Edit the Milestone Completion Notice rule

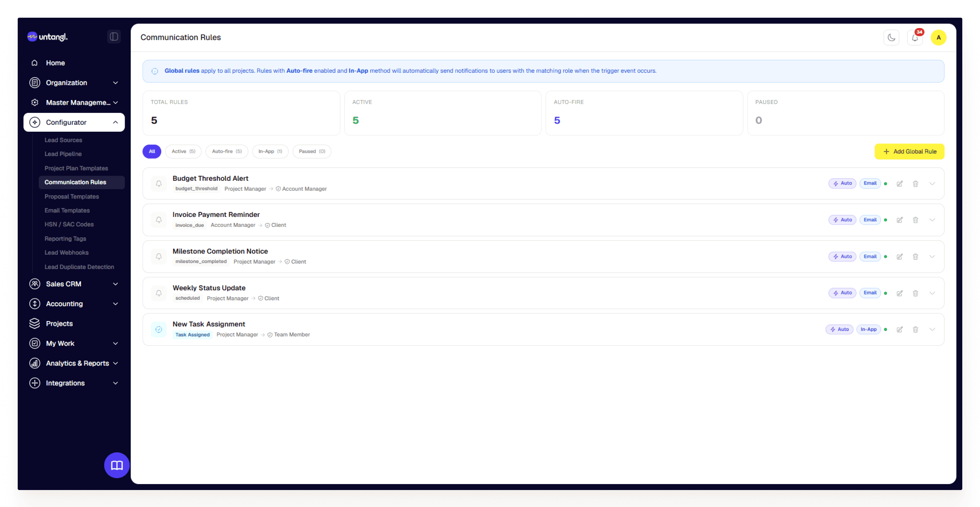(899, 257)
